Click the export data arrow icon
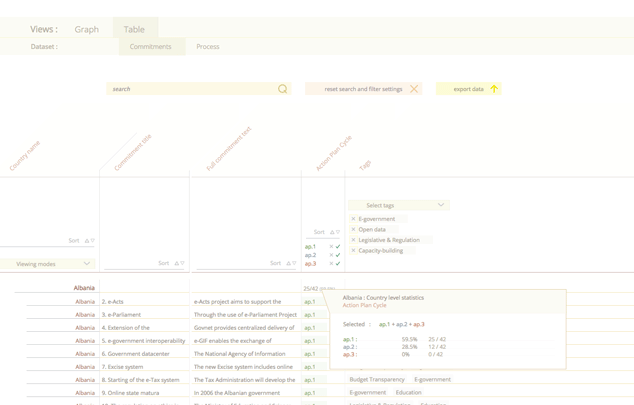This screenshot has width=634, height=405. 494,89
